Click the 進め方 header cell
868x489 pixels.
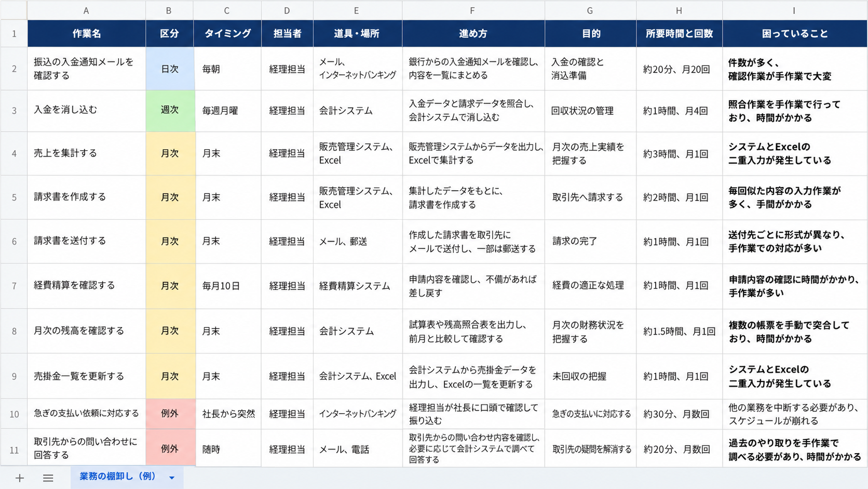(473, 34)
